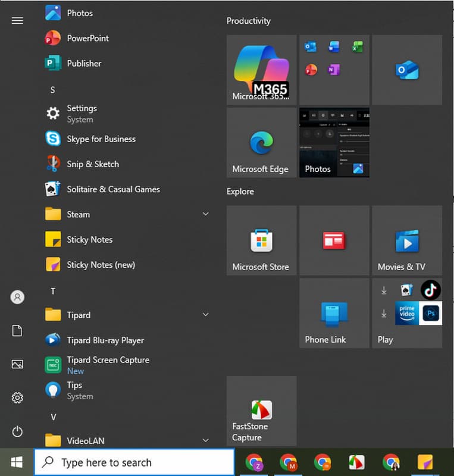454x476 pixels.
Task: Open Sticky Notes on the taskbar
Action: coord(425,462)
